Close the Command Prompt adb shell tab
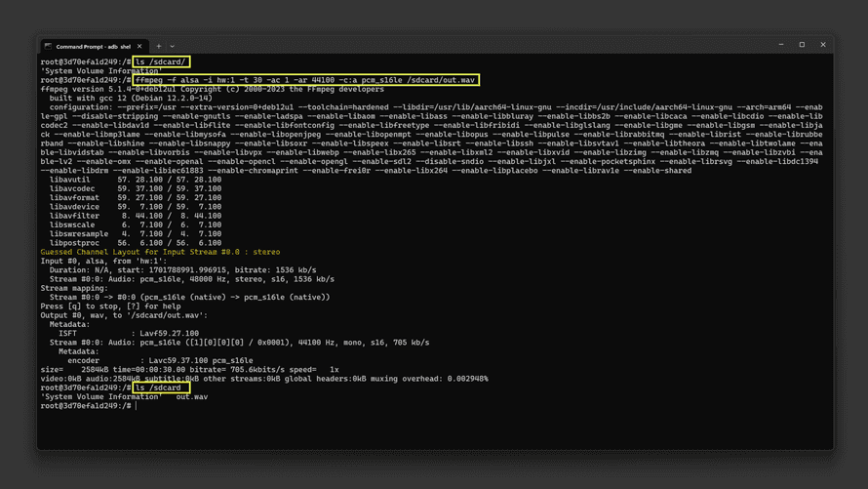This screenshot has width=868, height=489. click(x=139, y=46)
